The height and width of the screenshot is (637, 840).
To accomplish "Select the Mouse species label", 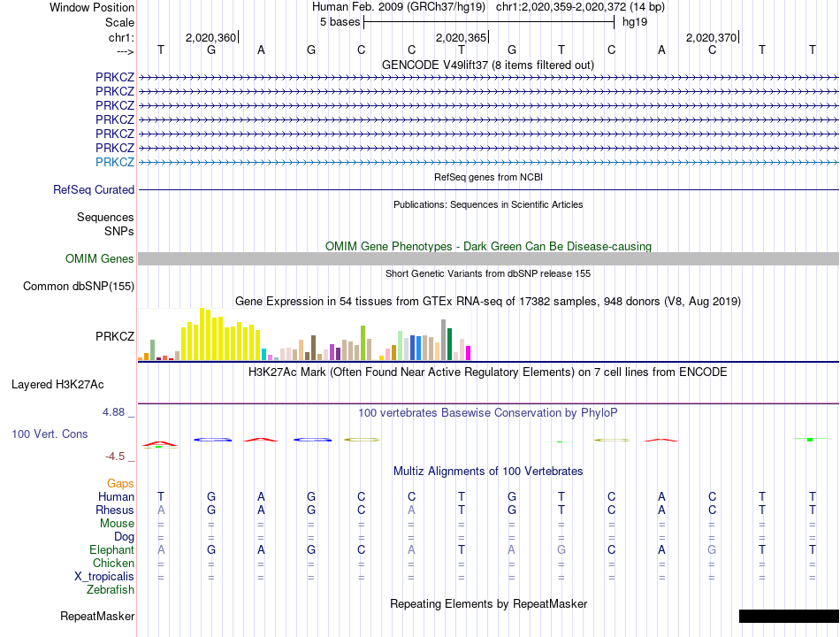I will point(118,524).
